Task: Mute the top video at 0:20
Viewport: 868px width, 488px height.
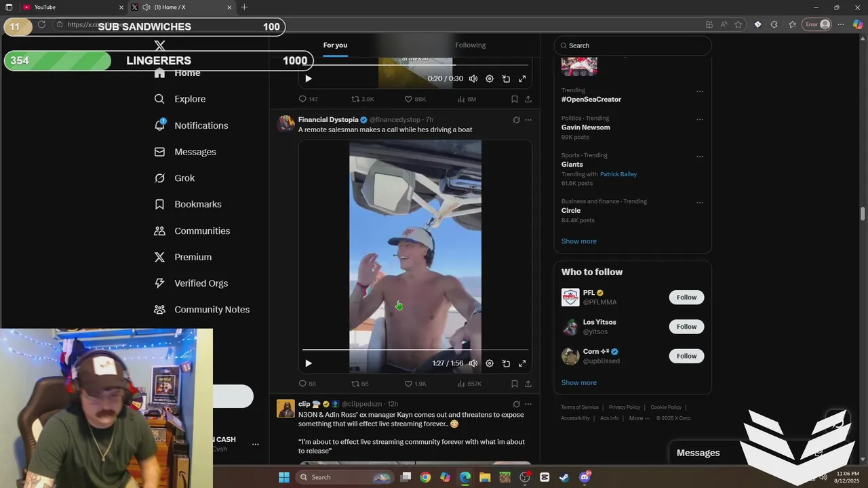Action: point(473,79)
